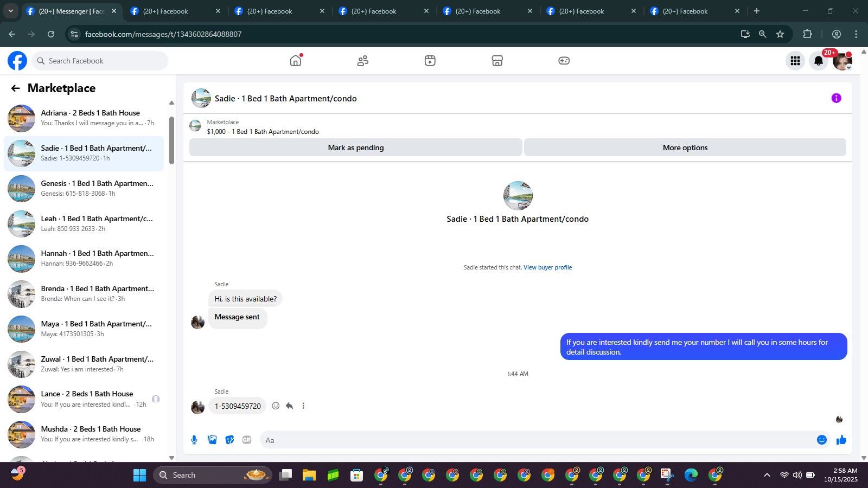This screenshot has height=488, width=868.
Task: Click the Facebook logo
Action: (17, 61)
